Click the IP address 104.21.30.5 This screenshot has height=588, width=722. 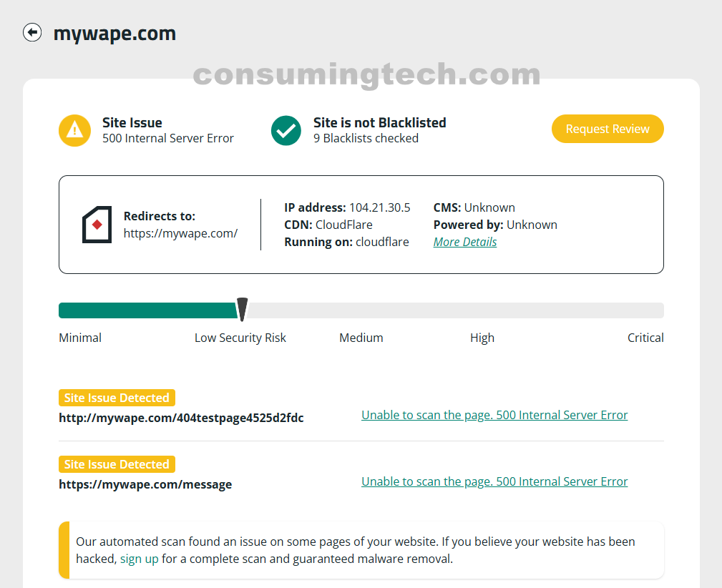click(x=379, y=207)
